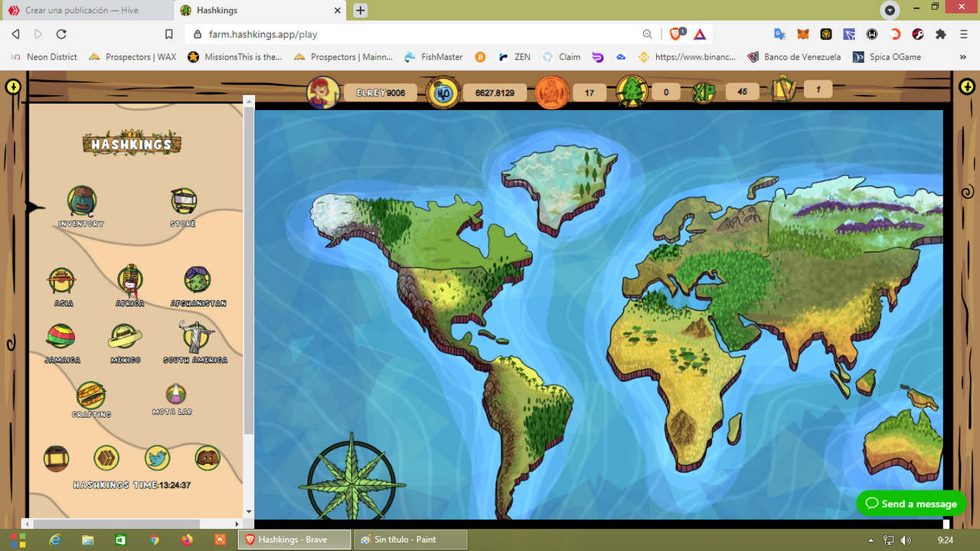Image resolution: width=980 pixels, height=551 pixels.
Task: Open a new tab with plus button
Action: 361,11
